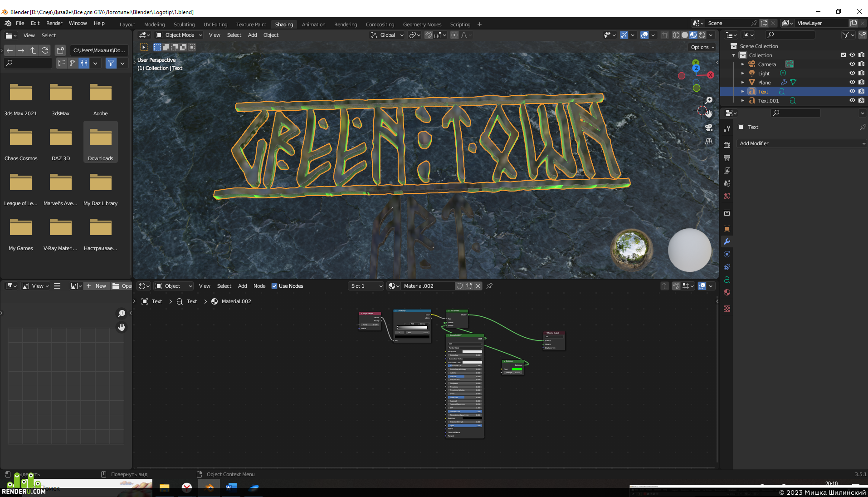Open the viewport Options button

point(702,47)
